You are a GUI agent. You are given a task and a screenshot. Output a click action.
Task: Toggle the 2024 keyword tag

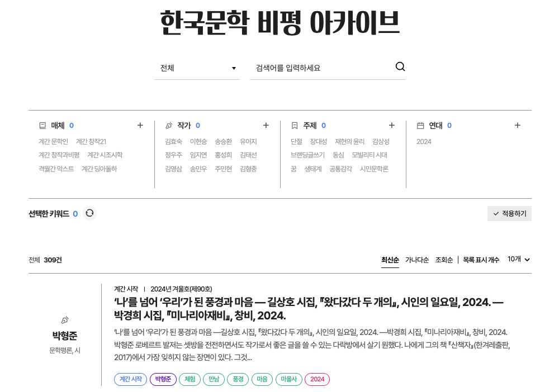tap(317, 379)
